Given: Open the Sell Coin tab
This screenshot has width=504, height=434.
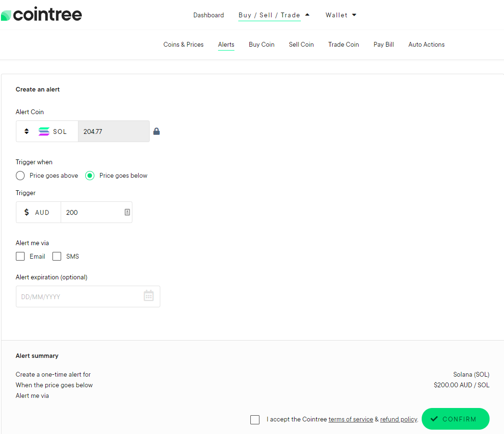Looking at the screenshot, I should (x=301, y=44).
